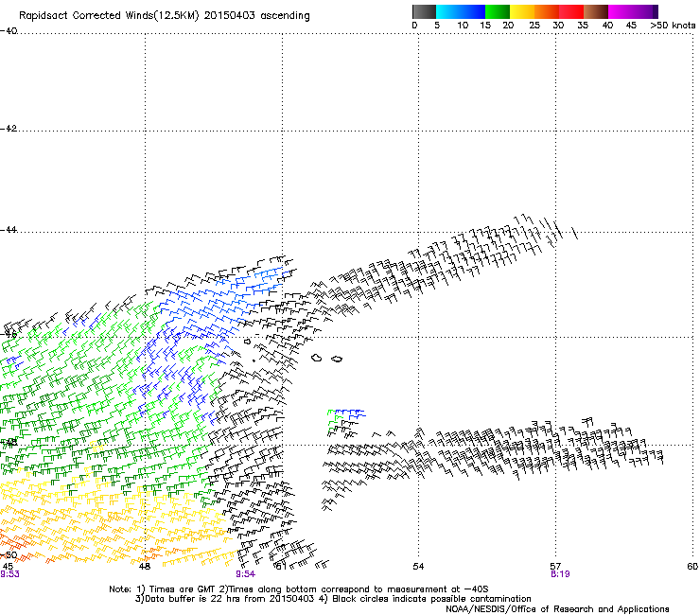Click the purple time stamp near longitude 57

click(x=560, y=574)
